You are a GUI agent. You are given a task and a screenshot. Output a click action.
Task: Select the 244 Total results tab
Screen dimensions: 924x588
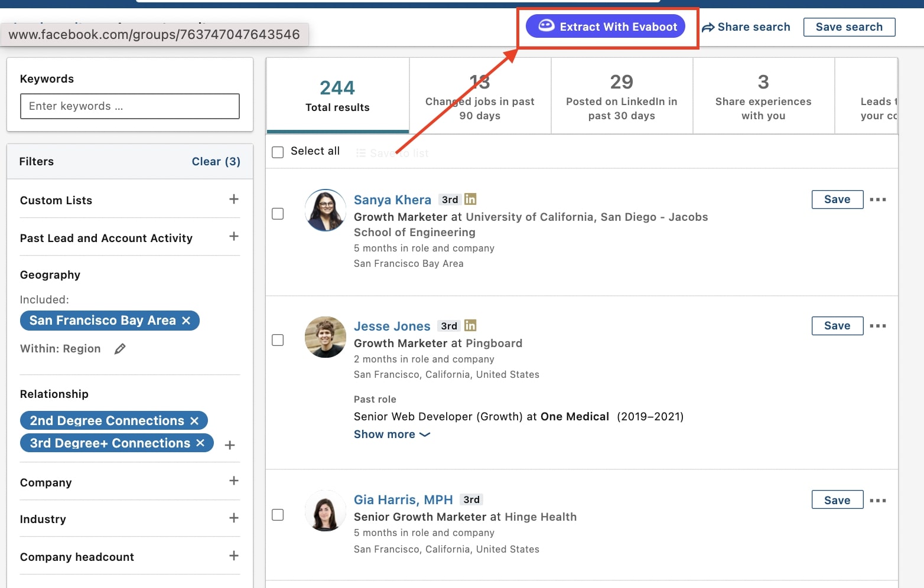pyautogui.click(x=337, y=96)
